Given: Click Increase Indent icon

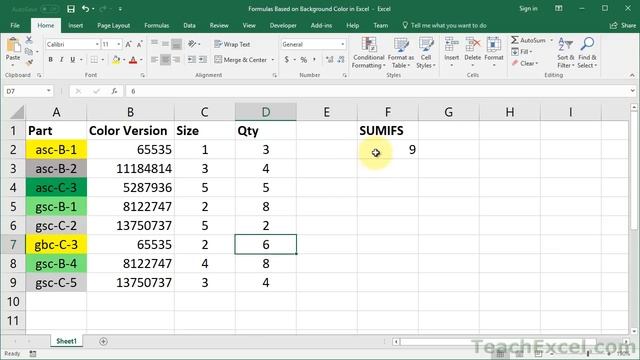Looking at the screenshot, I should [203, 60].
